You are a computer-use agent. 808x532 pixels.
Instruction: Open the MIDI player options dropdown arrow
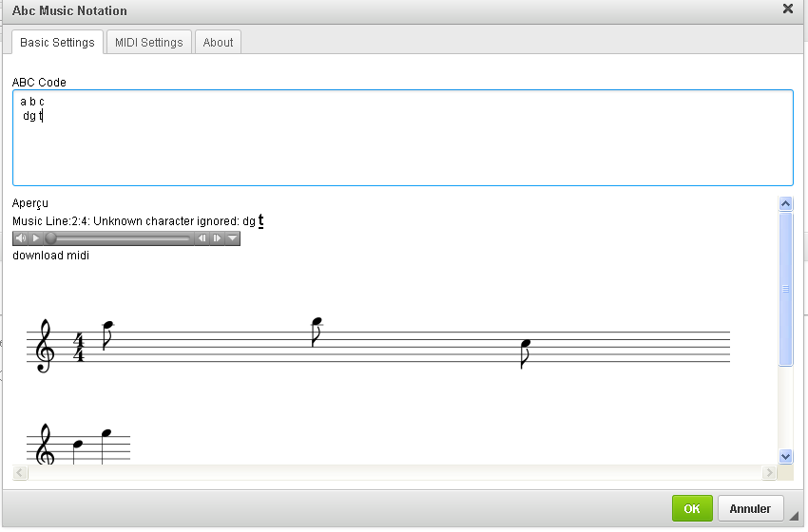232,238
